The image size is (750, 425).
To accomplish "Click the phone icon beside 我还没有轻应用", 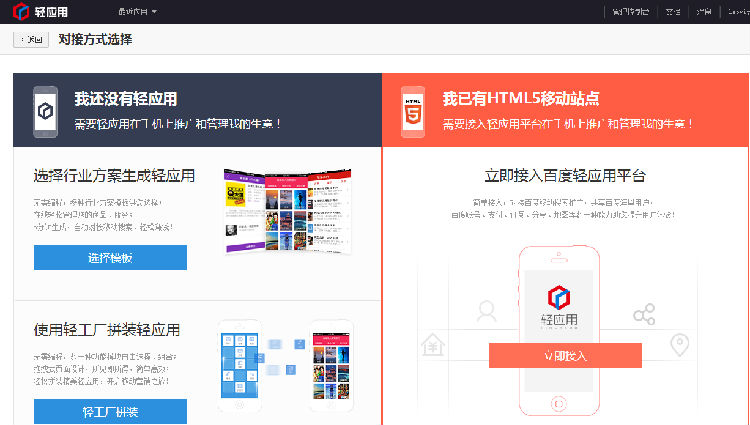I will tap(45, 112).
